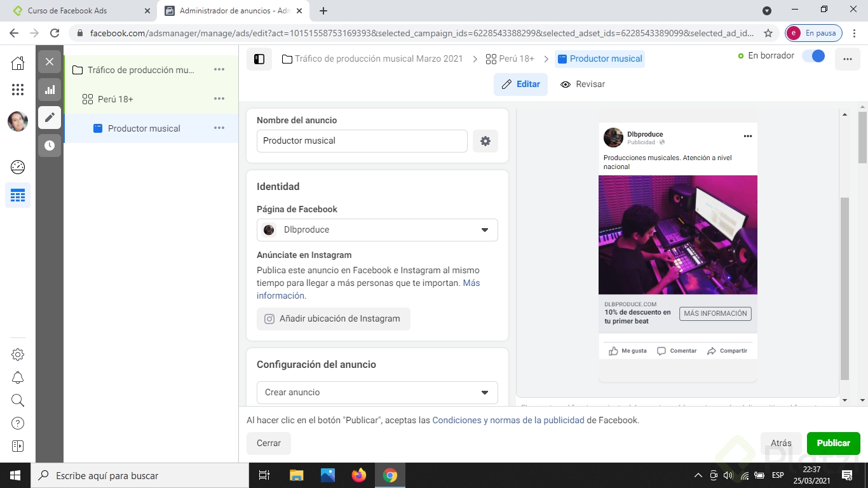The width and height of the screenshot is (868, 488).
Task: Select the pencil edit panel icon
Action: pyautogui.click(x=50, y=118)
